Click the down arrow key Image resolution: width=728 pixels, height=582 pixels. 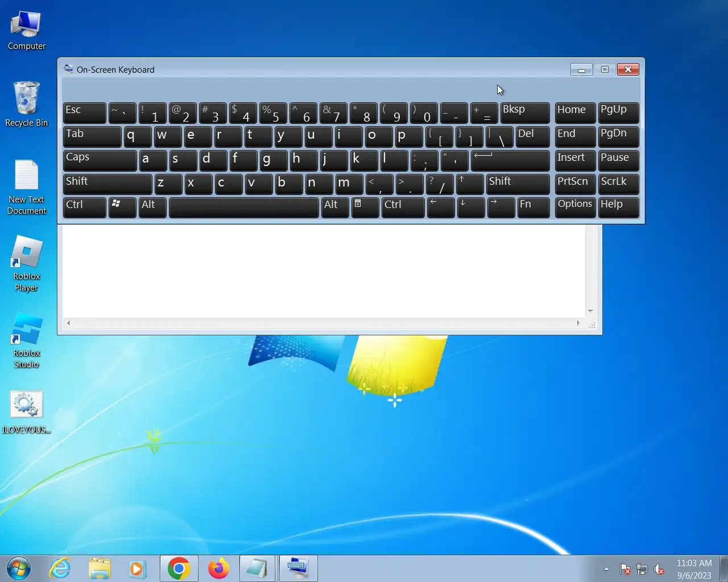[x=471, y=207]
